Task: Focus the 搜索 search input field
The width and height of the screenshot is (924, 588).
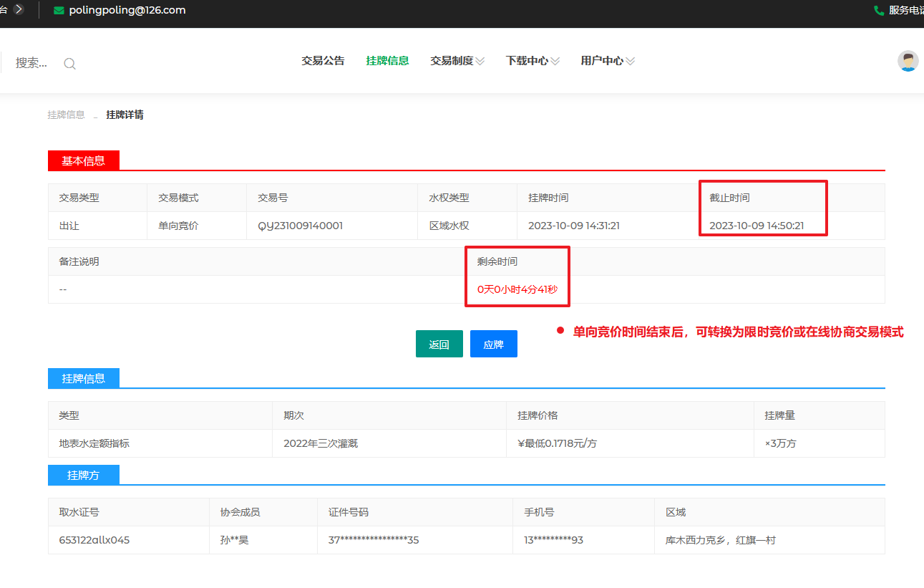Action: click(31, 63)
